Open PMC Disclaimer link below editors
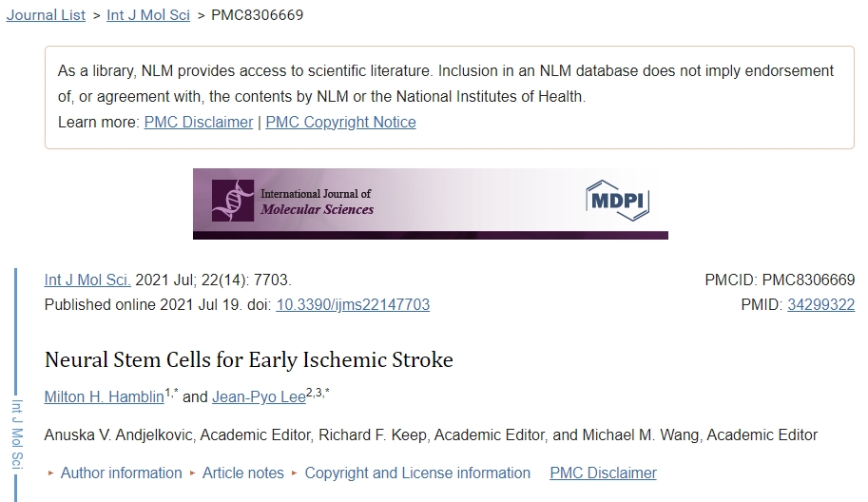The height and width of the screenshot is (502, 868). [603, 473]
